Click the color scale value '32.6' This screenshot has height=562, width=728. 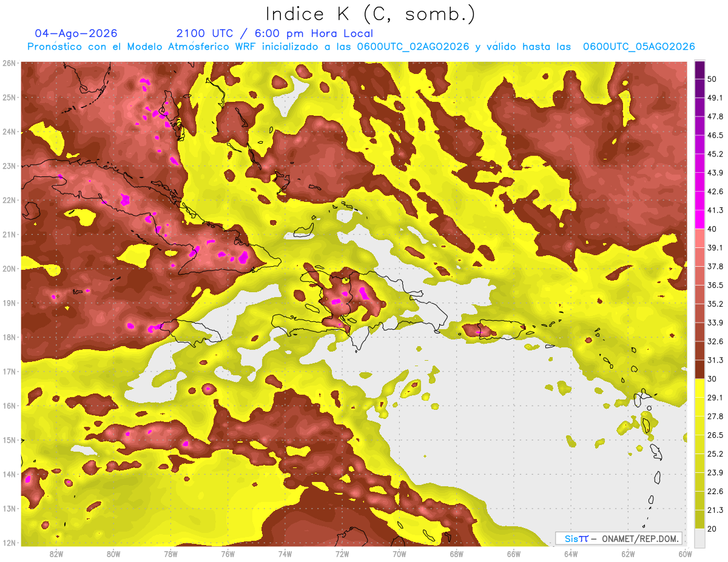pyautogui.click(x=716, y=341)
